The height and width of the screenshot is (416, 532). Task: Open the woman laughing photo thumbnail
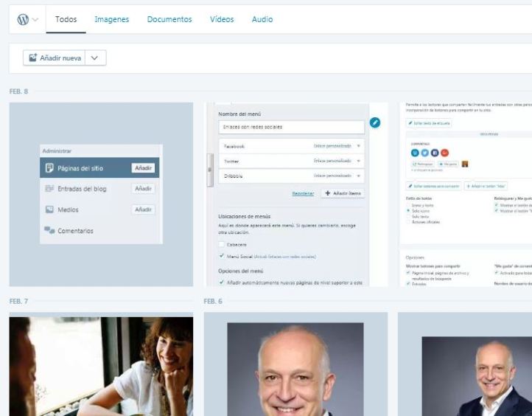[x=101, y=364]
